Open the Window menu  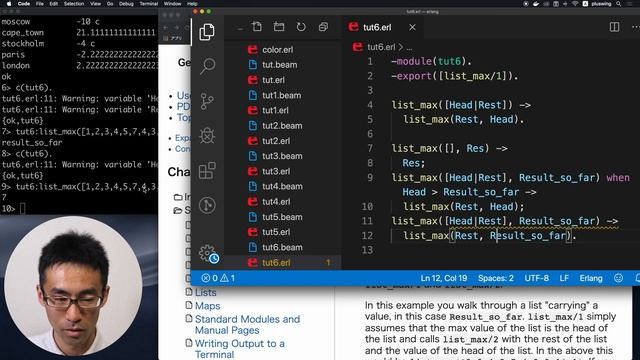click(x=172, y=4)
